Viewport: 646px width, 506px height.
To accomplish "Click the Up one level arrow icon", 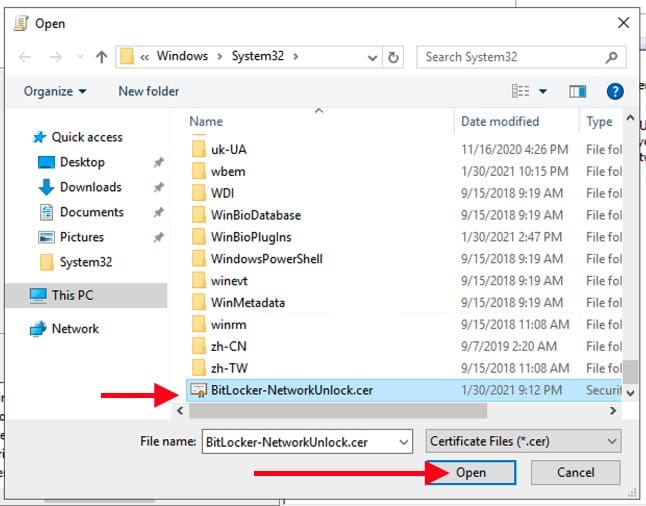I will click(101, 57).
